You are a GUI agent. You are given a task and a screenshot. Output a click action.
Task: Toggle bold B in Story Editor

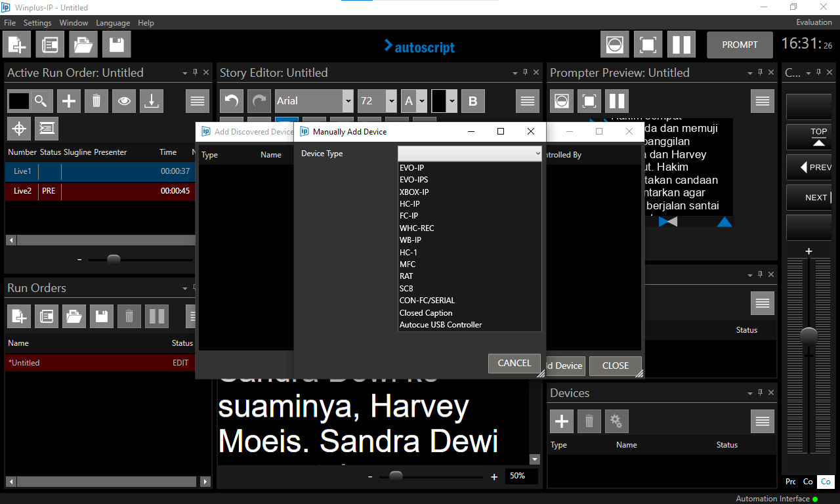[473, 101]
